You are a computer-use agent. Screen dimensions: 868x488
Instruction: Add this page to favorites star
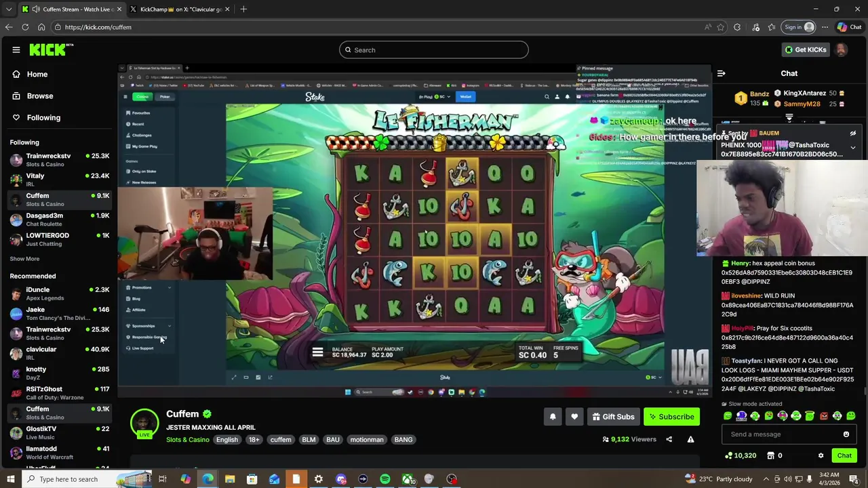[721, 27]
